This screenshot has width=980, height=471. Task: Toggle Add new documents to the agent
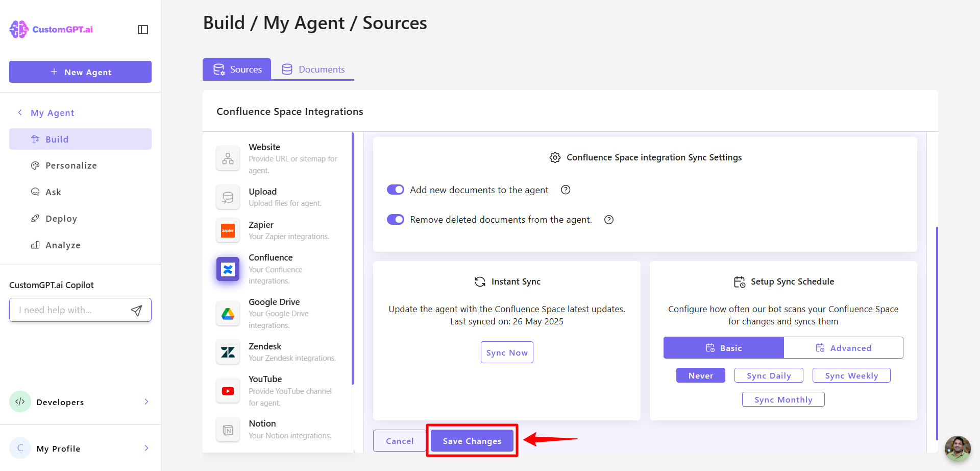click(396, 190)
